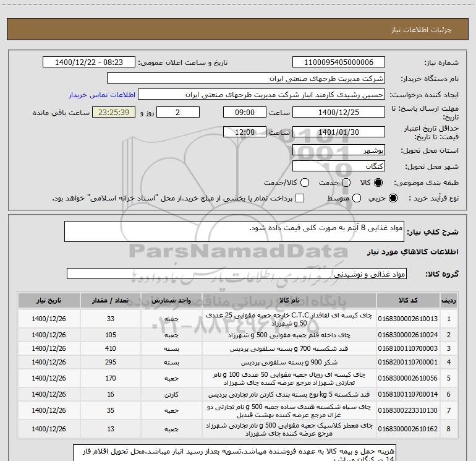This screenshot has height=461, width=476.
Task: Click item name چای داخله قلم 500 g
Action: coord(289,335)
